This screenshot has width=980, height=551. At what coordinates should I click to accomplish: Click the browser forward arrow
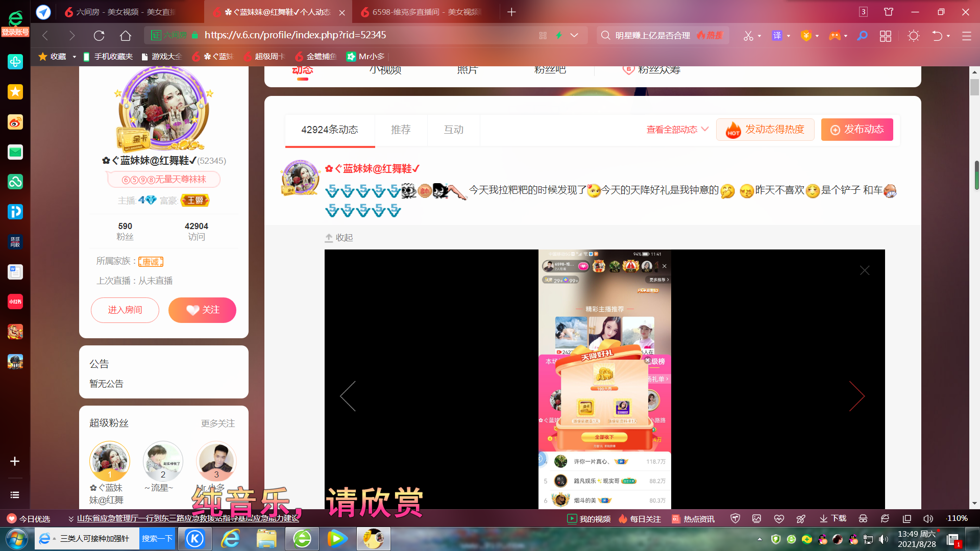point(72,36)
